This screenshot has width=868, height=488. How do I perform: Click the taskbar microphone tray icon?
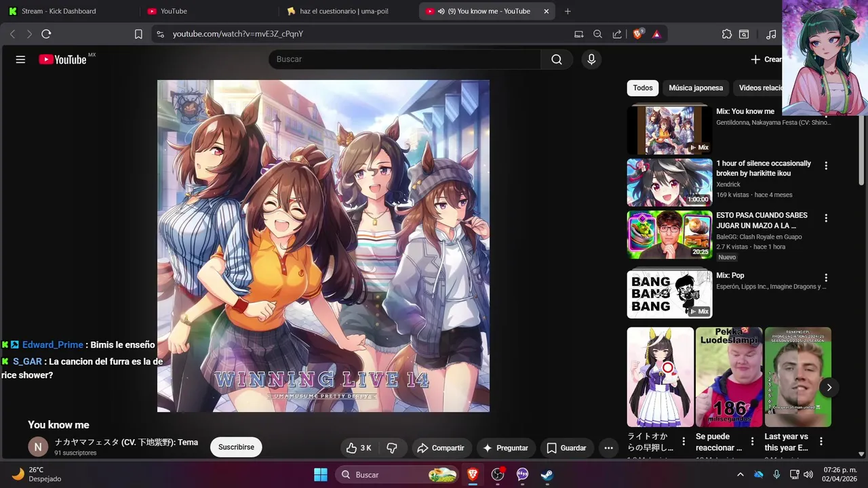tap(776, 474)
